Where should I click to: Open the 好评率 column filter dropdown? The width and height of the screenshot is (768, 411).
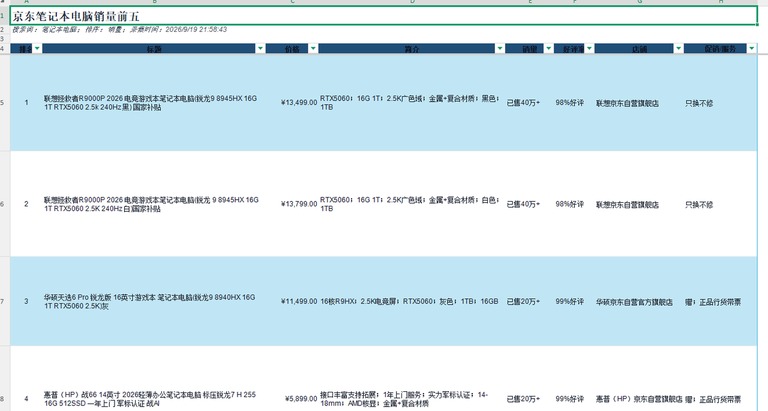click(x=589, y=48)
